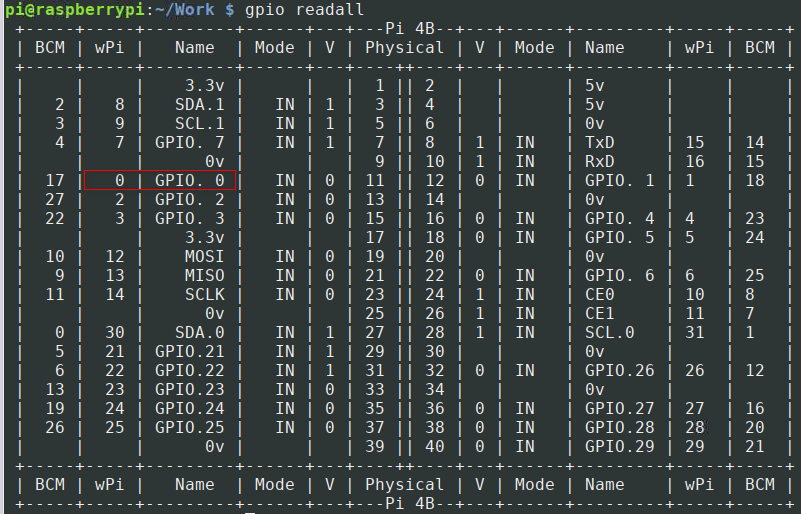Click the SDA.1 pin name
The width and height of the screenshot is (801, 514).
(x=199, y=104)
